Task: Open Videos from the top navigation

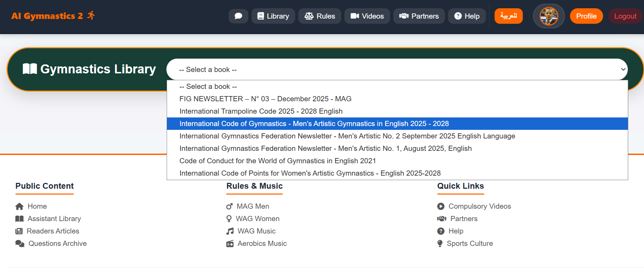Action: [x=367, y=16]
